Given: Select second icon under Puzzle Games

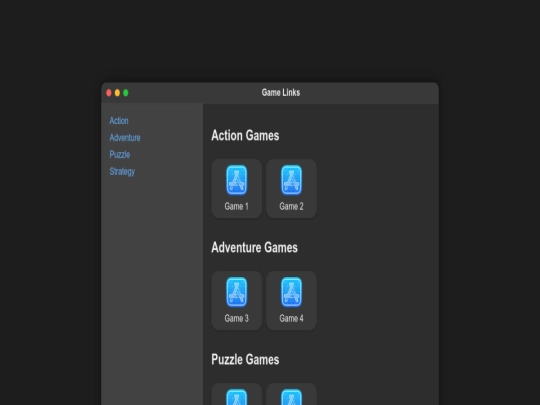Looking at the screenshot, I should pyautogui.click(x=291, y=397).
